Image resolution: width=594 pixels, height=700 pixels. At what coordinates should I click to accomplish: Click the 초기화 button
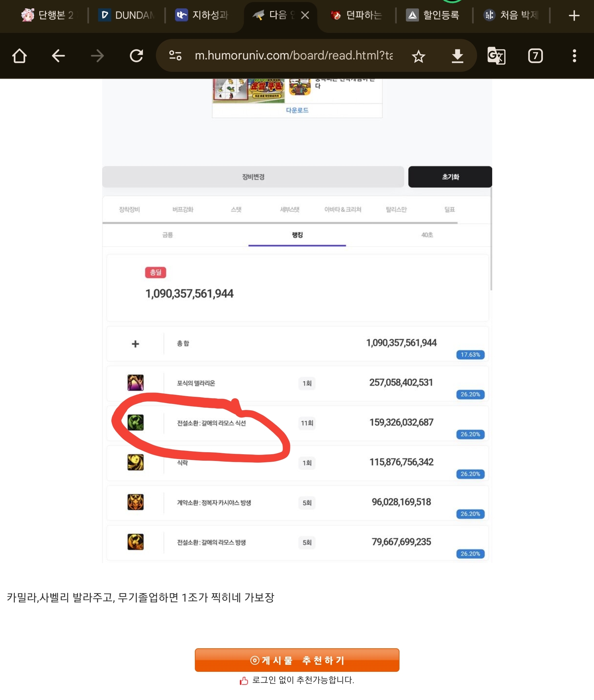(x=450, y=177)
